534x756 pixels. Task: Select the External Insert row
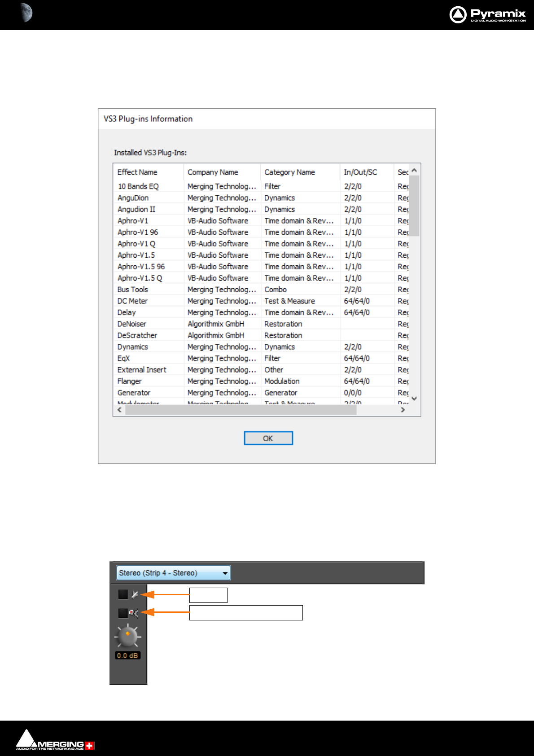261,369
